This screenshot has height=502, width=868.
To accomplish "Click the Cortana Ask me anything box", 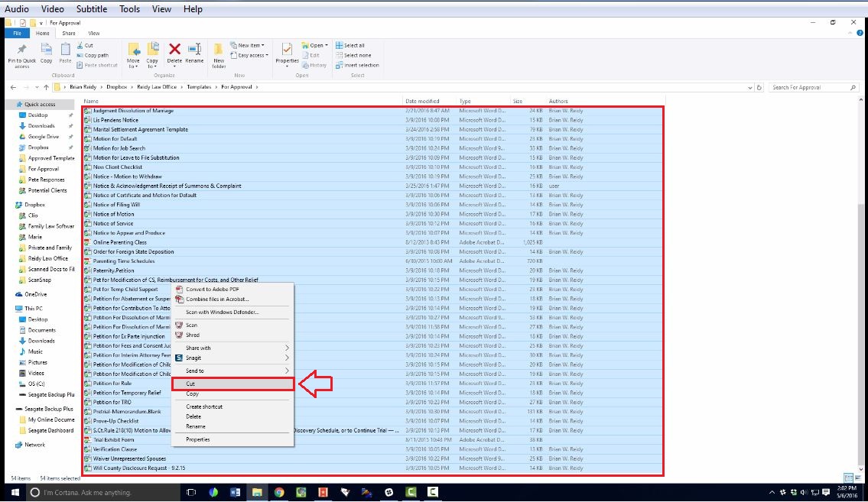I will [x=103, y=492].
